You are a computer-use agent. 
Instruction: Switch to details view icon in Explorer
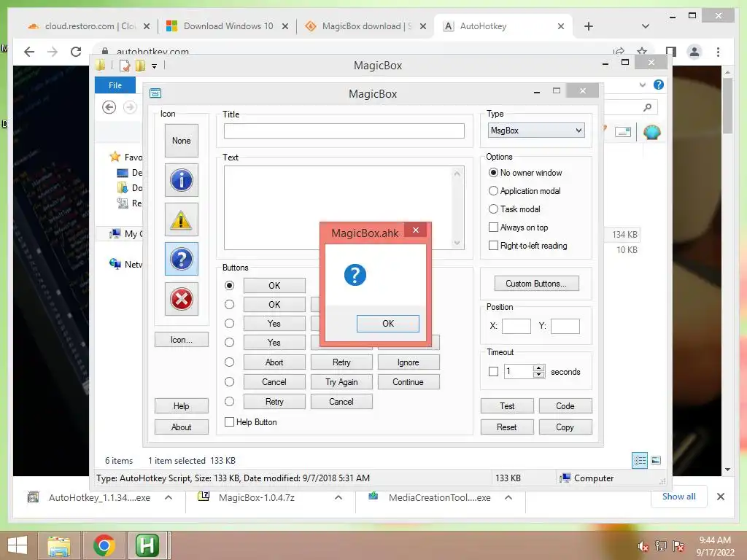[x=640, y=460]
